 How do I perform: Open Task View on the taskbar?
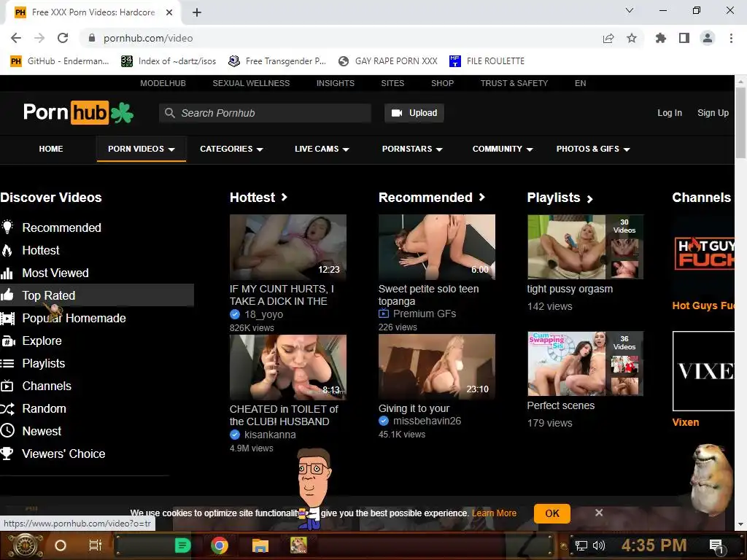(96, 545)
